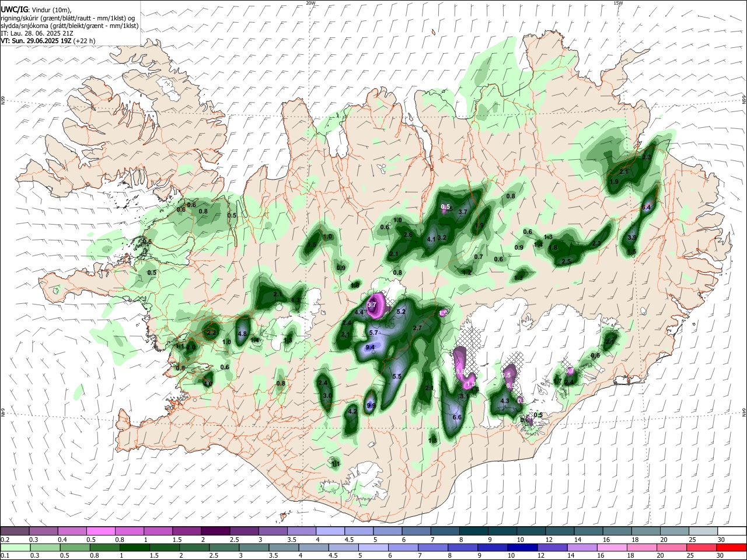This screenshot has height=560, width=747.
Task: Select the lavender snow swatch between 4 and 4.5
Action: [329, 531]
